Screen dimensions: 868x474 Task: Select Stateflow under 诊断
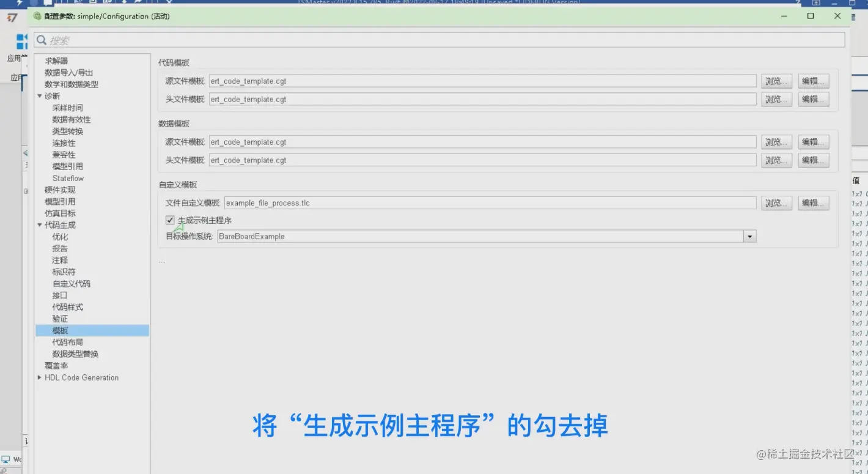click(68, 178)
